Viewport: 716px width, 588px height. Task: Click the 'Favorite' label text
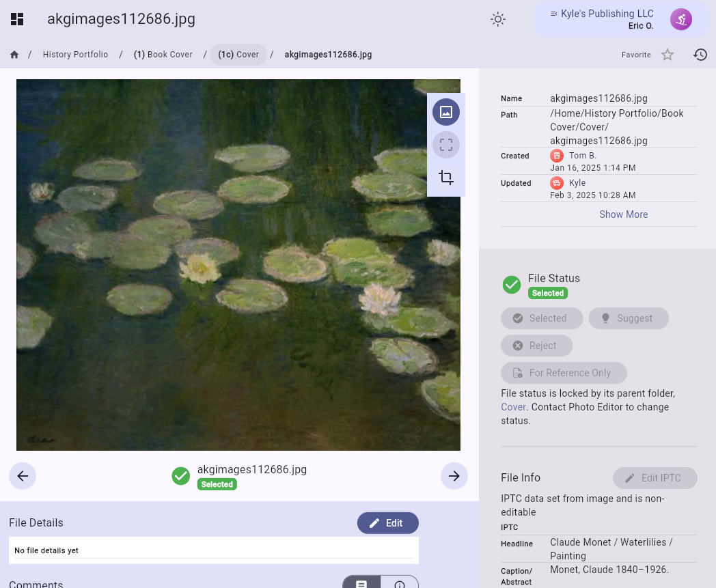636,55
